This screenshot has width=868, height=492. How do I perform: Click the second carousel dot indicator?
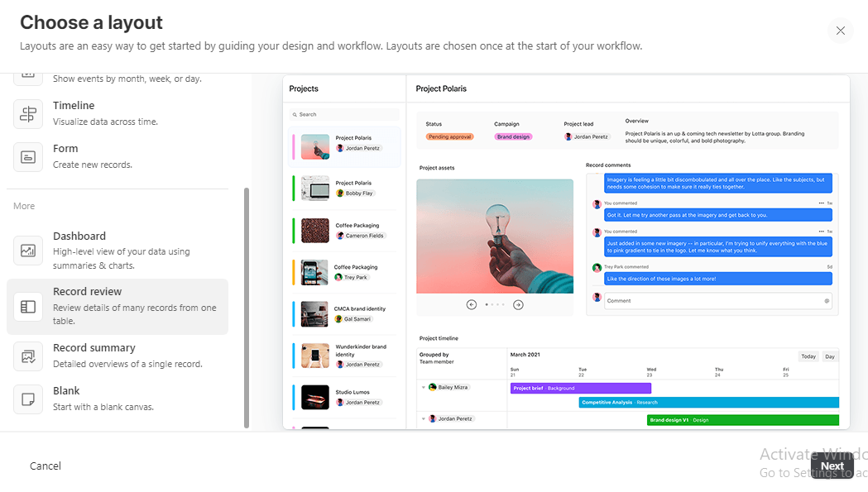pyautogui.click(x=491, y=303)
